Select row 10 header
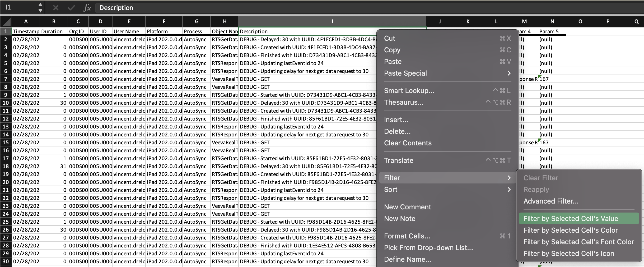644x267 pixels. pyautogui.click(x=6, y=103)
